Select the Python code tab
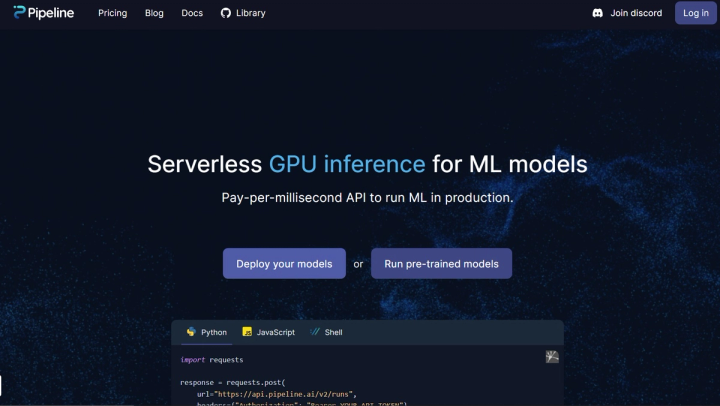The image size is (720, 406). (x=214, y=332)
